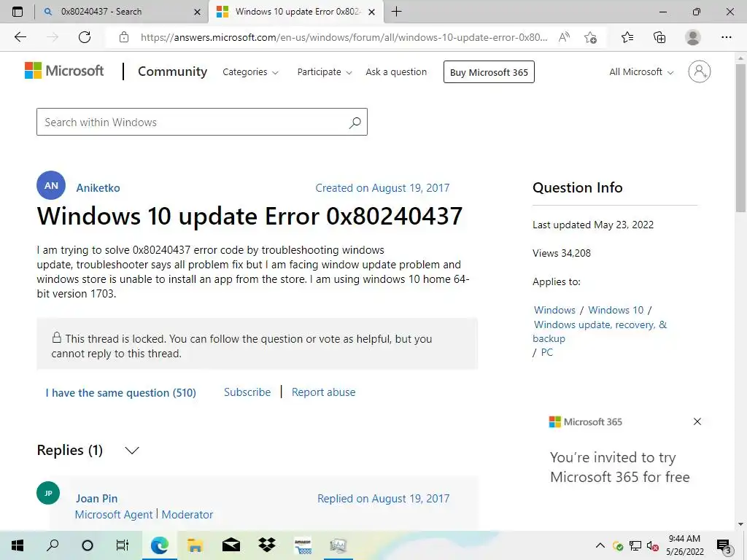Click the search magnifier in Windows search box
Image resolution: width=747 pixels, height=560 pixels.
coord(355,122)
